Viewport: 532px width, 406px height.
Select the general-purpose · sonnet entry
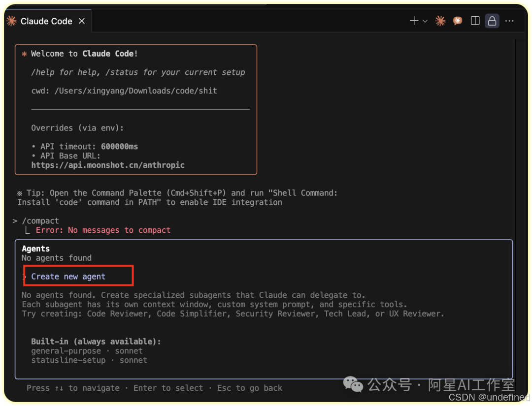click(87, 351)
